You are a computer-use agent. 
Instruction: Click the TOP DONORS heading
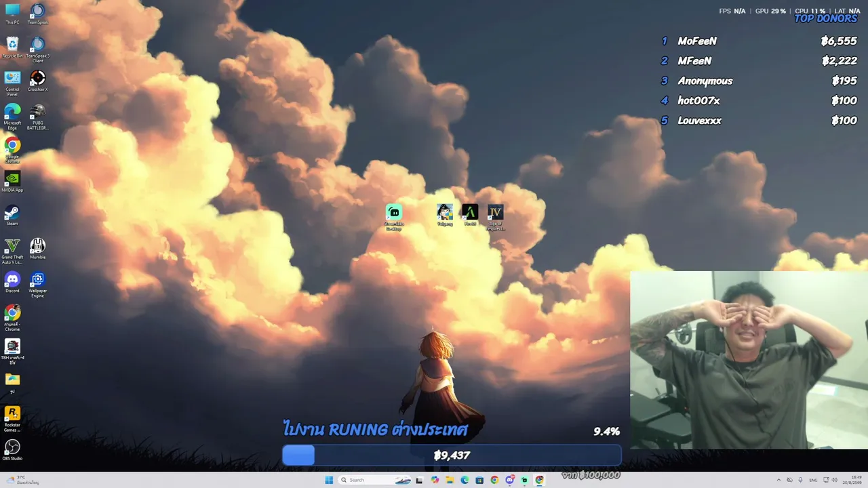pyautogui.click(x=826, y=19)
